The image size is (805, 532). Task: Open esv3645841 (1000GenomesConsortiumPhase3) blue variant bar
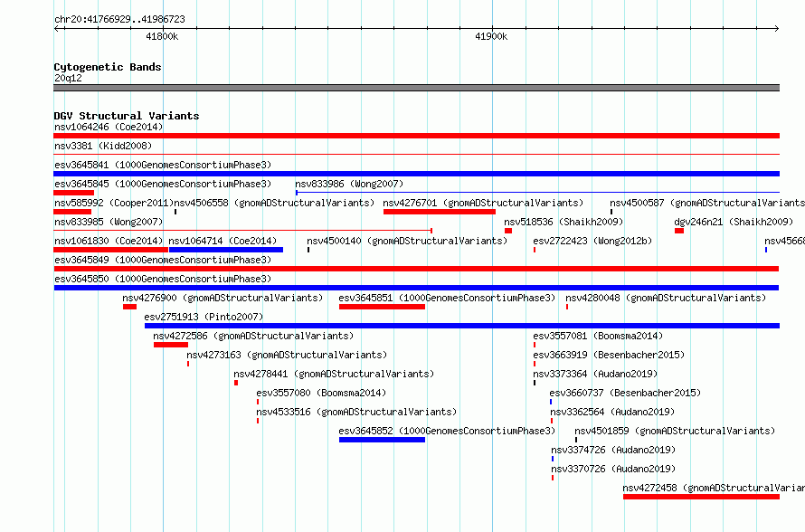(416, 174)
